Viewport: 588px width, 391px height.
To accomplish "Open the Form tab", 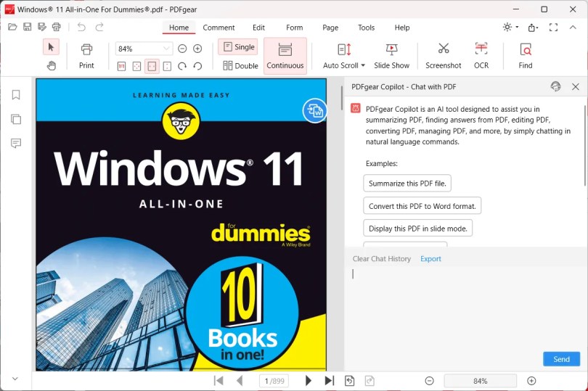I will [295, 28].
